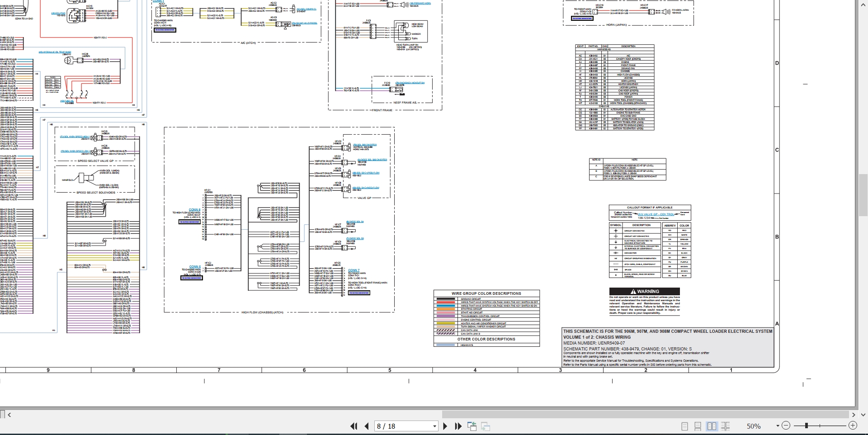Open the (28) FORWARD HORN link
This screenshot has height=435, width=868.
(420, 3)
